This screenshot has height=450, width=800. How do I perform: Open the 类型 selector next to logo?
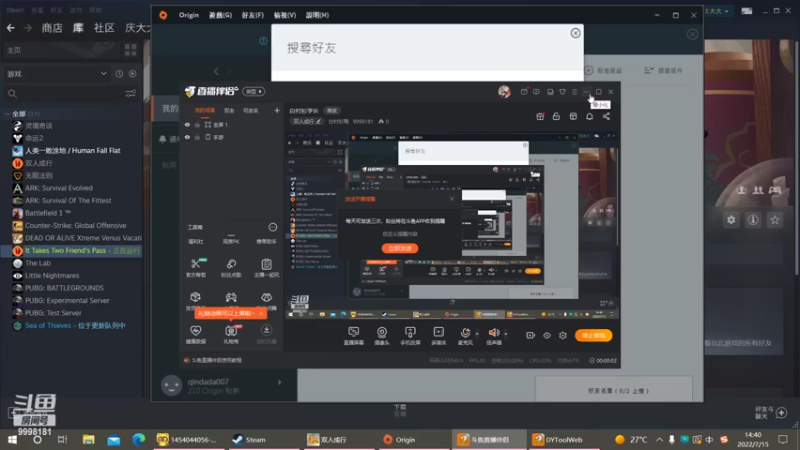pyautogui.click(x=254, y=91)
